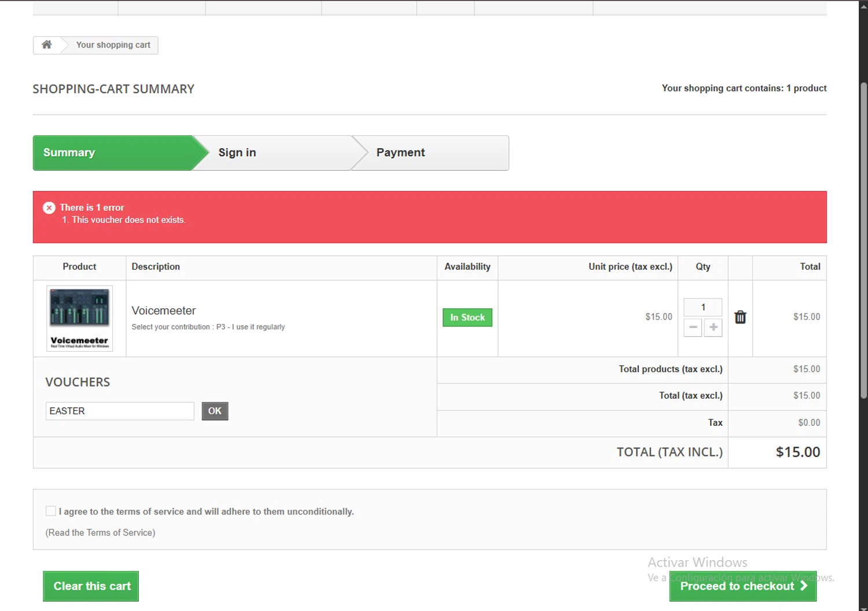868x611 pixels.
Task: Open the Read the Terms of Service link
Action: (x=100, y=532)
